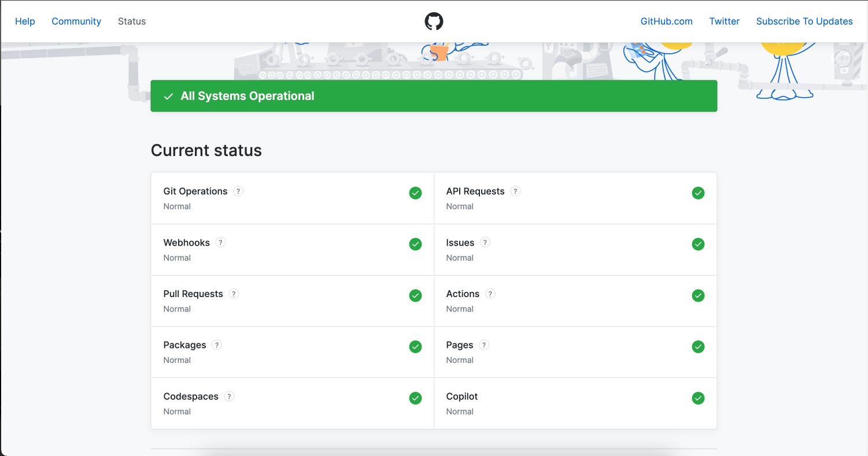Click the green check for Pull Requests
This screenshot has height=456, width=868.
415,295
